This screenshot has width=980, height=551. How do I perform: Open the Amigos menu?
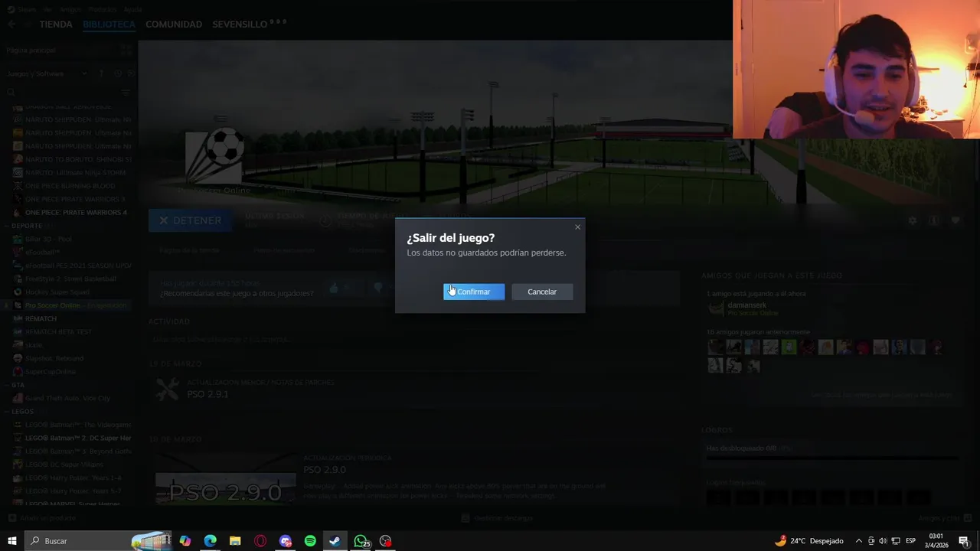click(71, 9)
